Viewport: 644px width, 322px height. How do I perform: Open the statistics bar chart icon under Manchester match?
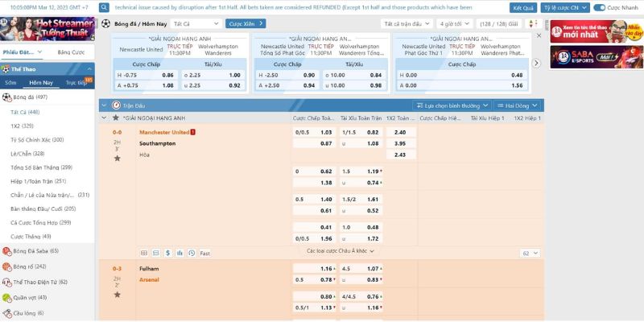[181, 253]
